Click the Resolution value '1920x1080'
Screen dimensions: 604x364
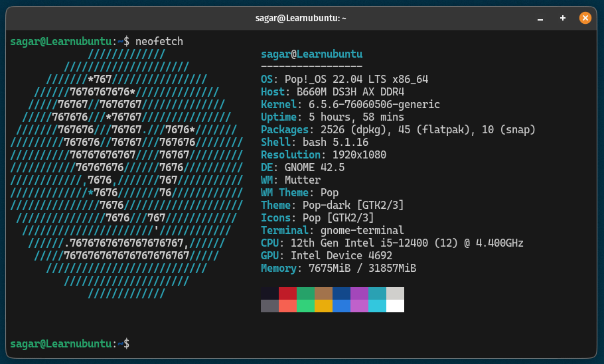(x=359, y=155)
